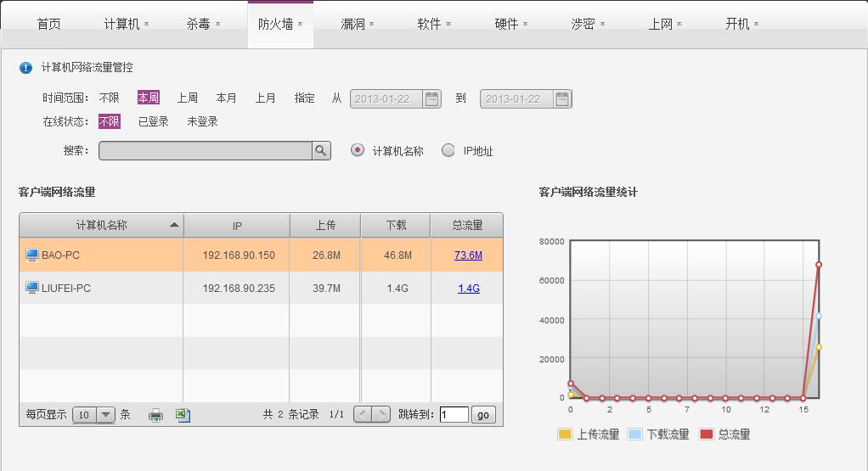Image resolution: width=868 pixels, height=471 pixels.
Task: Open the 1.4G total traffic link
Action: tap(469, 288)
